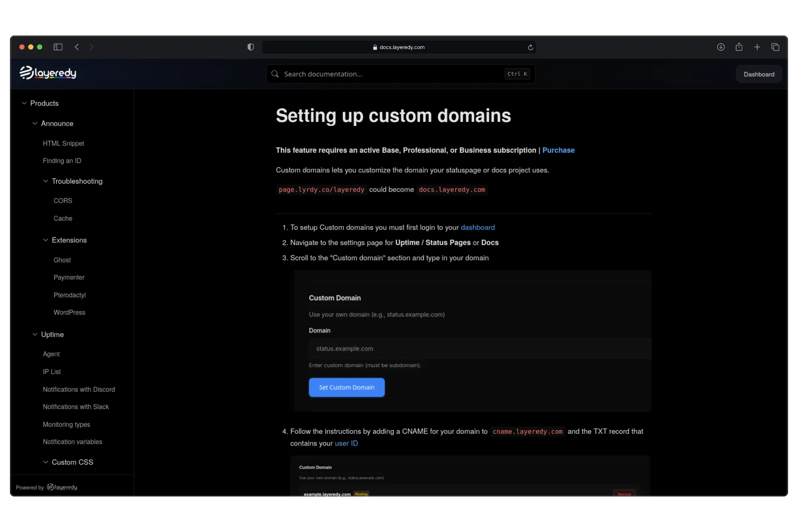Click the layeredy logo in header

[48, 73]
